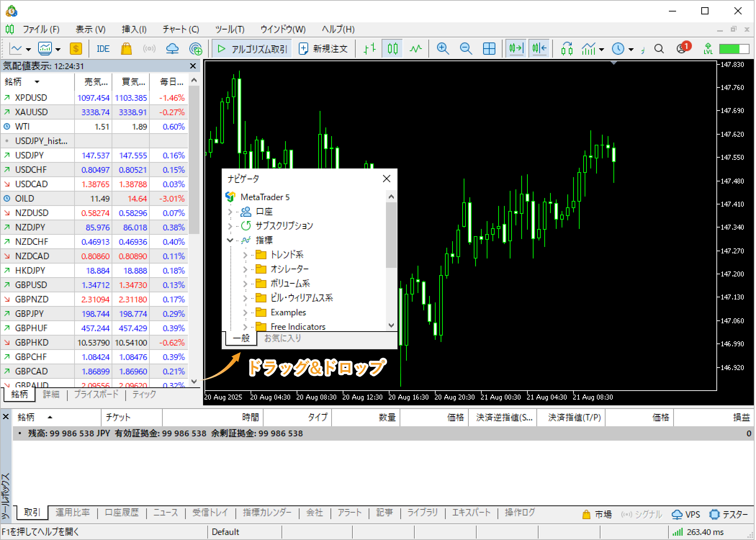
Task: Open the timeframe clock dropdown arrow
Action: point(631,49)
